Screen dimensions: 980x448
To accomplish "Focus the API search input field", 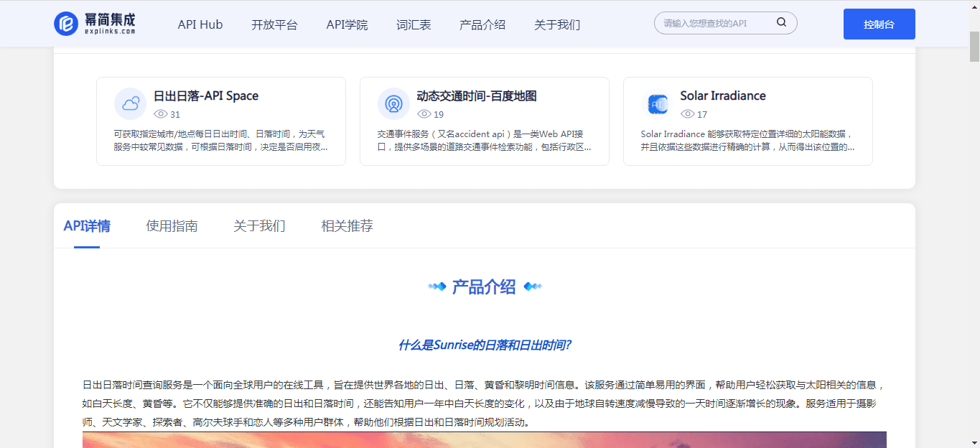I will (714, 23).
